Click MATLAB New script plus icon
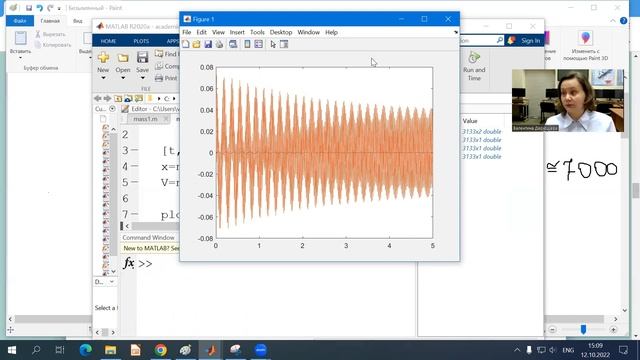The height and width of the screenshot is (360, 640). tap(103, 58)
